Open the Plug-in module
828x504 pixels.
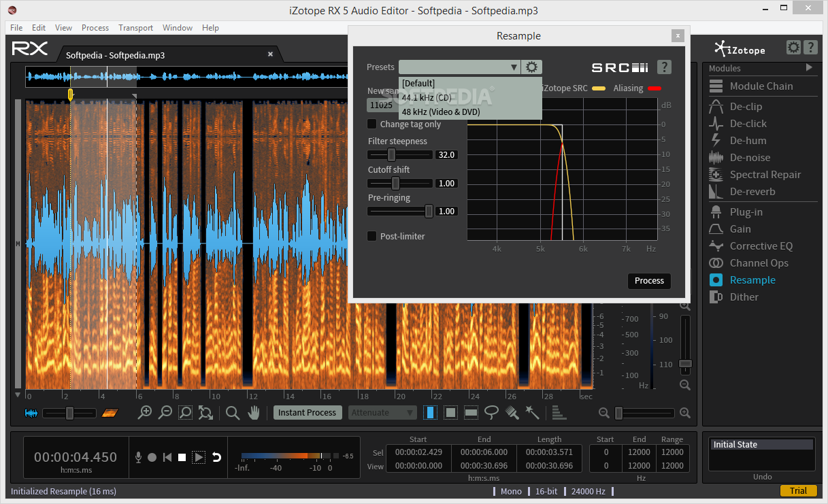[x=745, y=212]
